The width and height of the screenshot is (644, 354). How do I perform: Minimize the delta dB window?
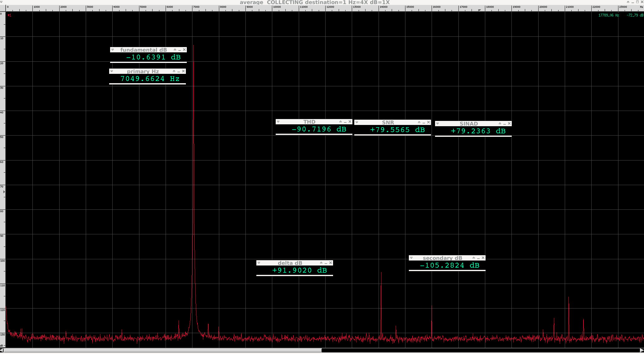pos(326,263)
